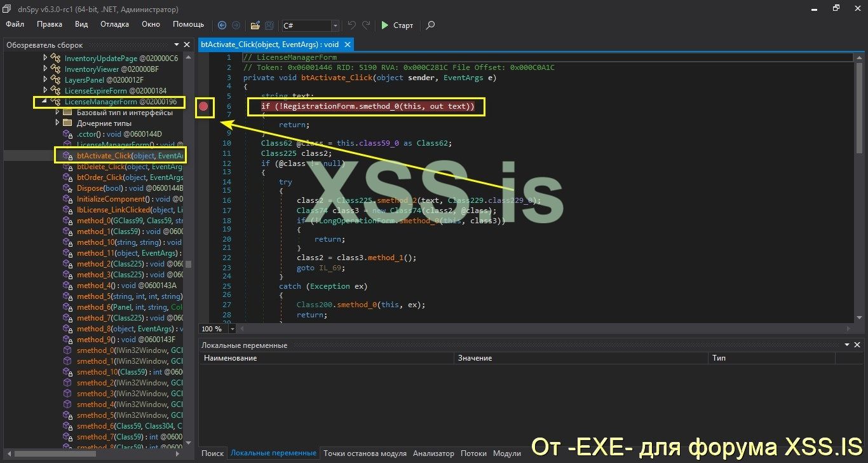Click the Redo toolbar icon
Viewport: 868px width, 463px height.
tap(366, 25)
